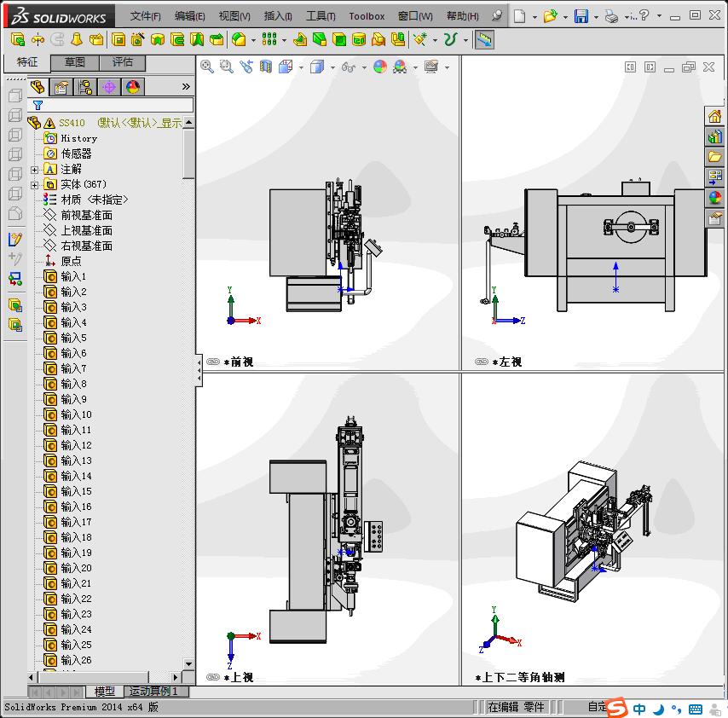Open the Display Style dropdown arrow
Viewport: 728px width, 718px height.
(x=332, y=68)
